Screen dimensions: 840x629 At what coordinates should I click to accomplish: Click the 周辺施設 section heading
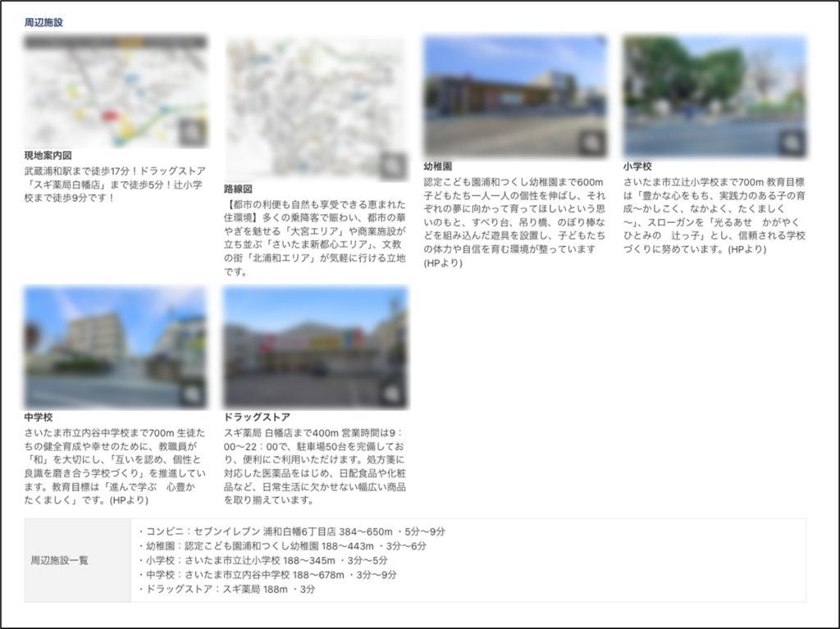(43, 22)
